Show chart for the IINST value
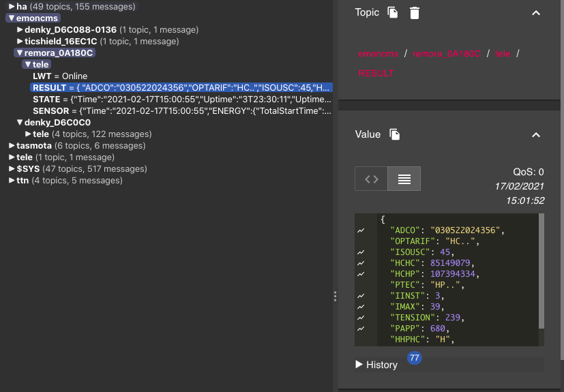This screenshot has width=564, height=392. [361, 296]
